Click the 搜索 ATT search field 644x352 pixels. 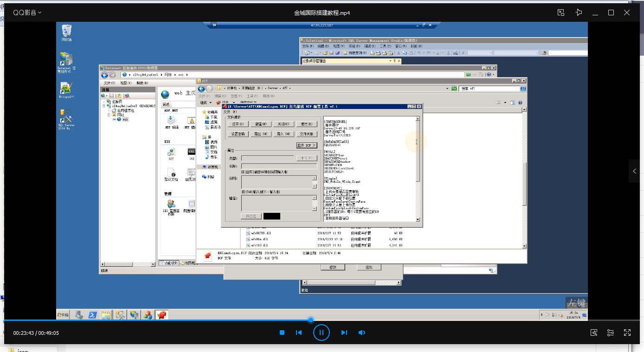point(489,89)
